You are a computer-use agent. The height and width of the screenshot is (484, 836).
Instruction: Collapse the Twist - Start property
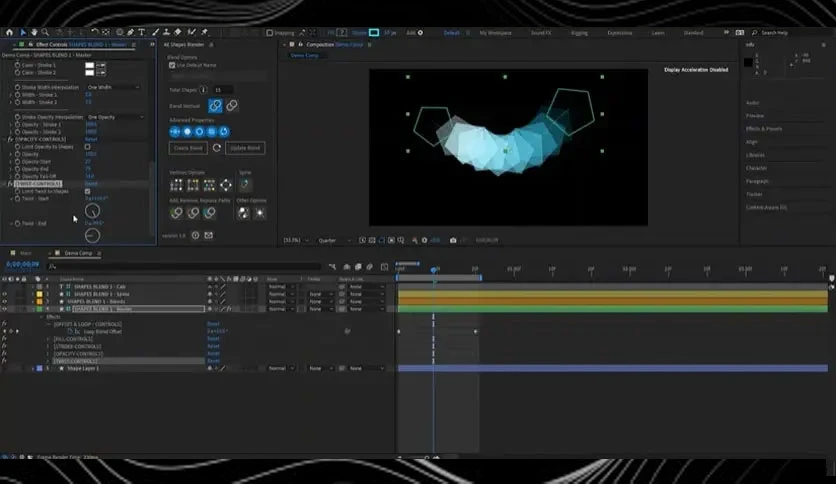point(11,198)
